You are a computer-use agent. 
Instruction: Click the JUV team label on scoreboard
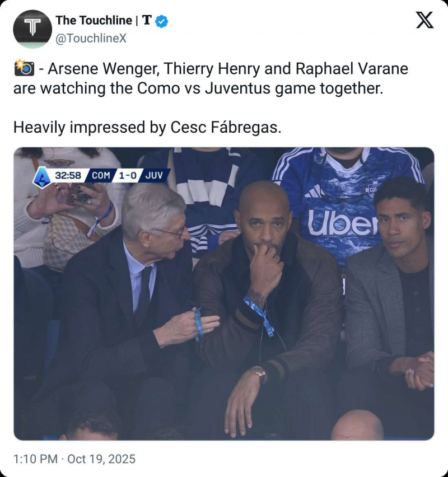[153, 175]
